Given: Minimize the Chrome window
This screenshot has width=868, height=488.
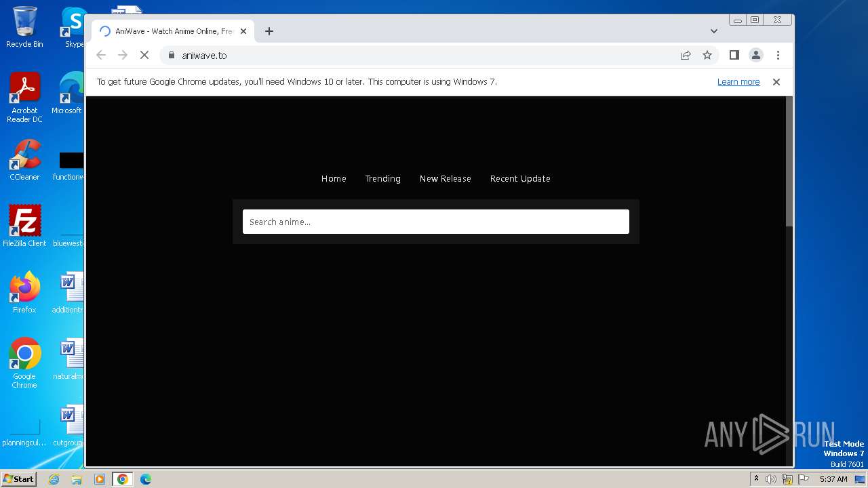Looking at the screenshot, I should 738,20.
